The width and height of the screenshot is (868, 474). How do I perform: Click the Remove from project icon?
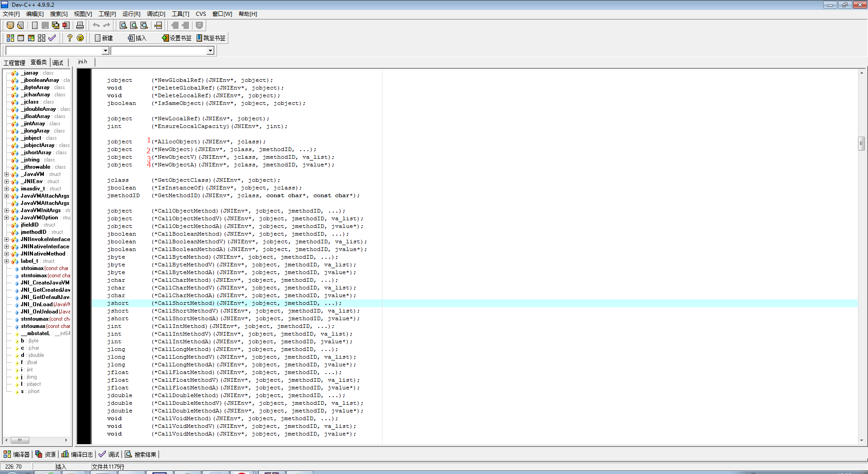tap(185, 25)
